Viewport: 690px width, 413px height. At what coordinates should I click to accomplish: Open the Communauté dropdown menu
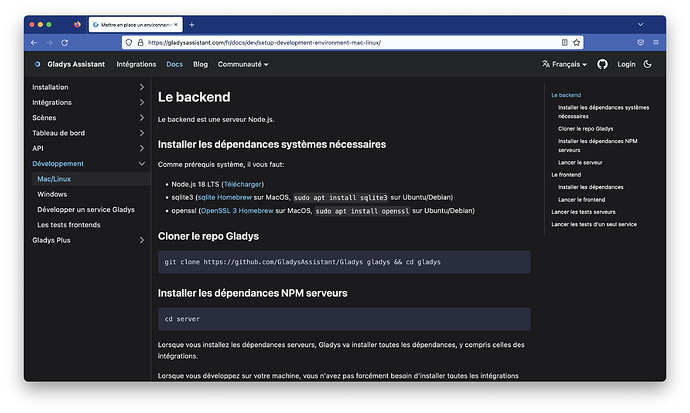(243, 64)
